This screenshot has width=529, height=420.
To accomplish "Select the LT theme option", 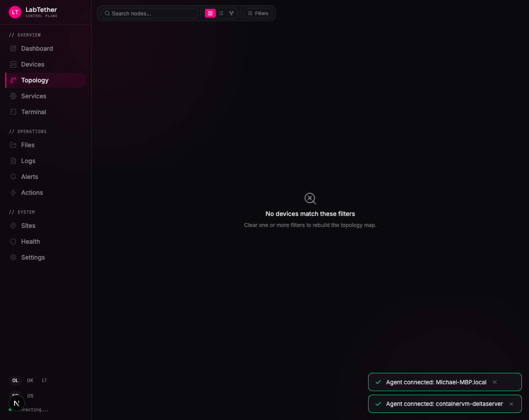I will coord(45,380).
